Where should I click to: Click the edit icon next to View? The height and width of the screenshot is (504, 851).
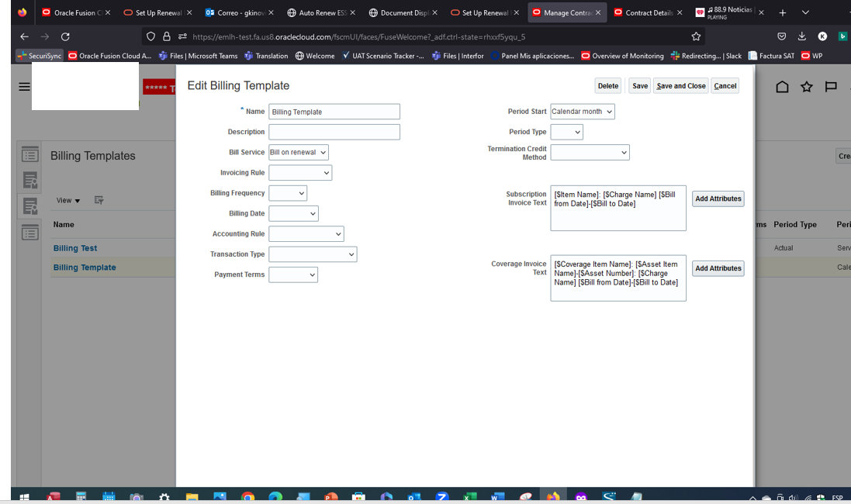99,200
